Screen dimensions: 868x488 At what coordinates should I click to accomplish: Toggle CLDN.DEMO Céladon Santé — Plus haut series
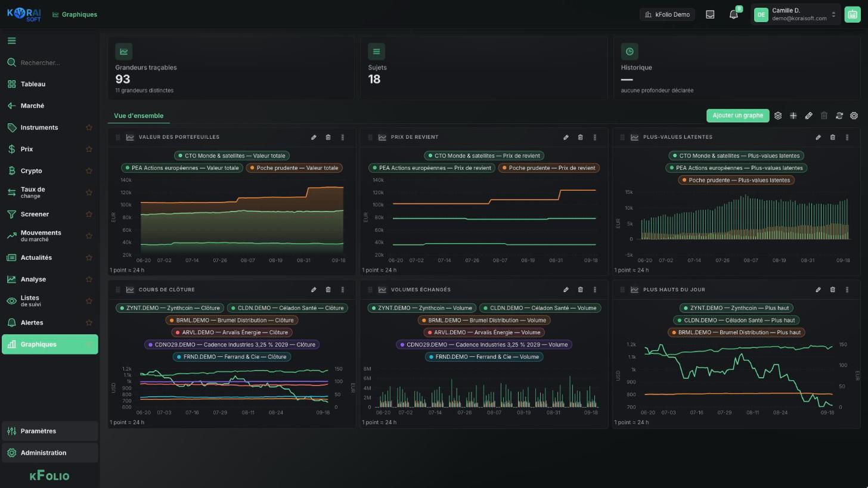click(736, 321)
